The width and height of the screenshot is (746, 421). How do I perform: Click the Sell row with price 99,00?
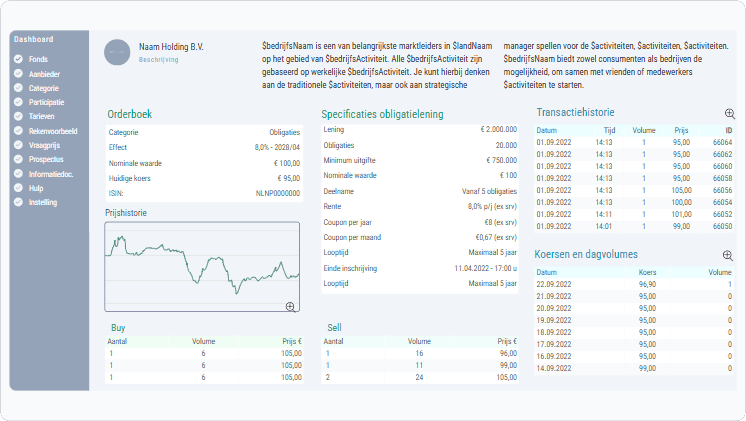420,365
